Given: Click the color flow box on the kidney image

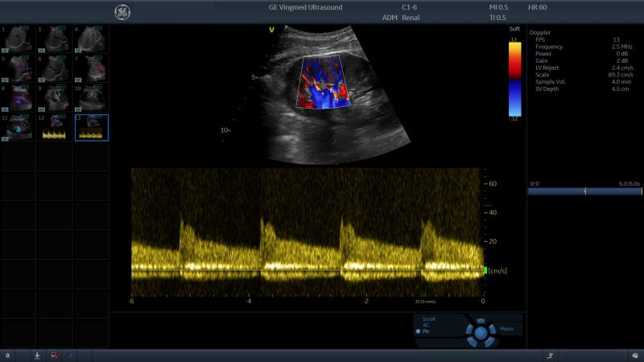Looking at the screenshot, I should (324, 82).
